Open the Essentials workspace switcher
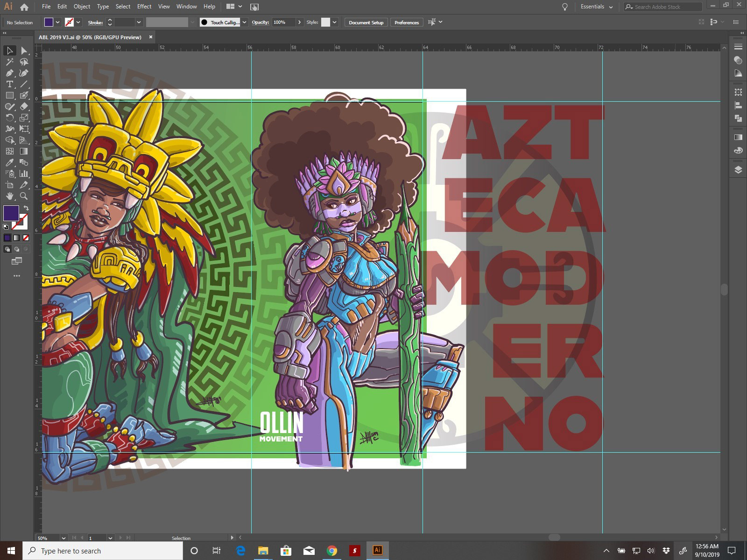 (x=596, y=7)
